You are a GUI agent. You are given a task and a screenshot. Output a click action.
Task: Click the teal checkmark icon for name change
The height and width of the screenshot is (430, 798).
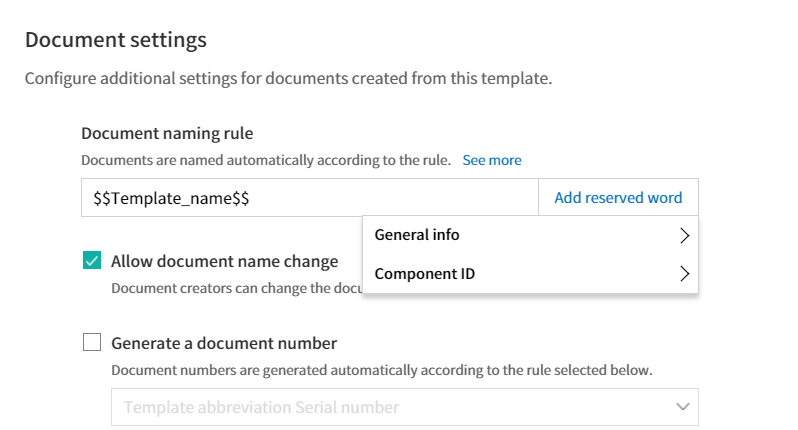92,261
